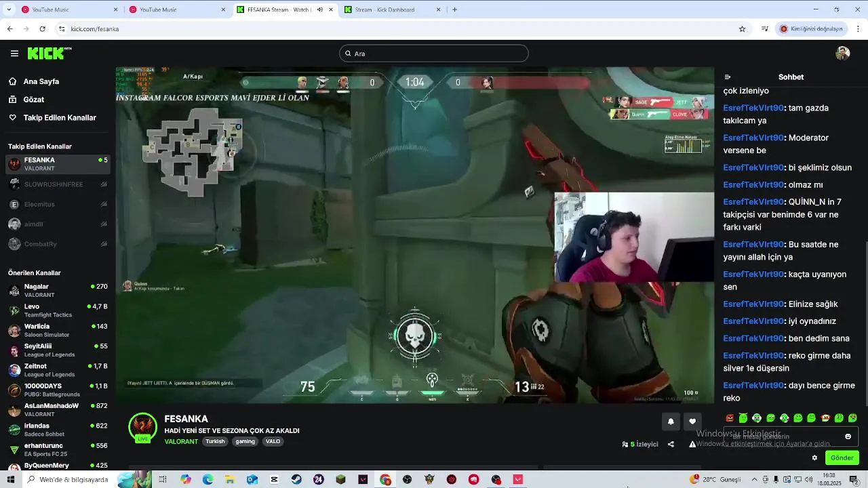
Task: Go back with the browser back arrow
Action: coord(9,29)
